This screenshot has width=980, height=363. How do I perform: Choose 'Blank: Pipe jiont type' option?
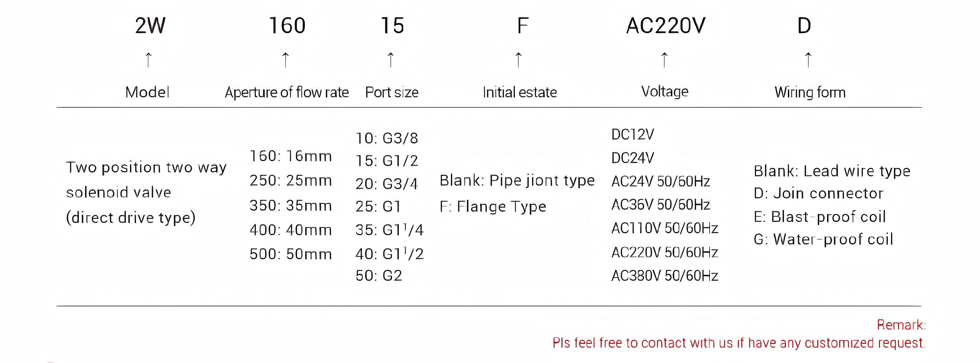(x=517, y=181)
